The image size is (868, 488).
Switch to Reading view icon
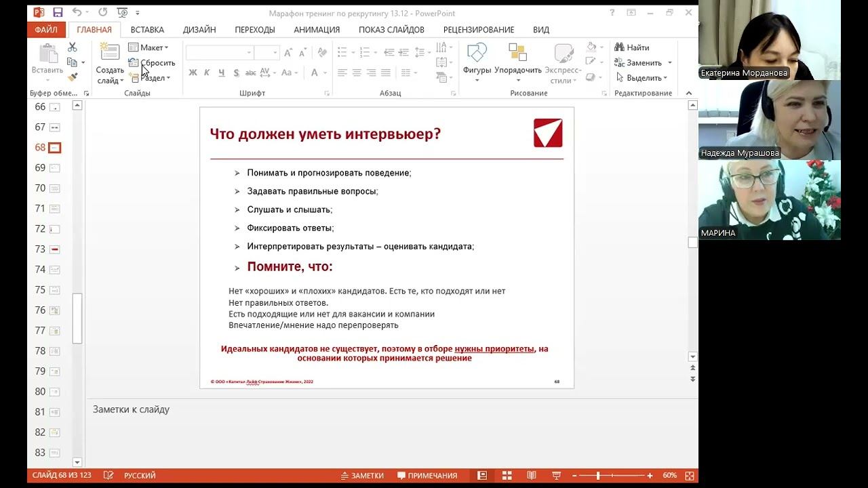tap(532, 476)
